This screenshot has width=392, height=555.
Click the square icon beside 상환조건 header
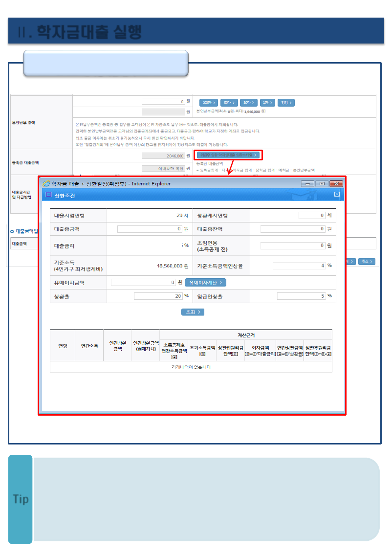pyautogui.click(x=48, y=195)
